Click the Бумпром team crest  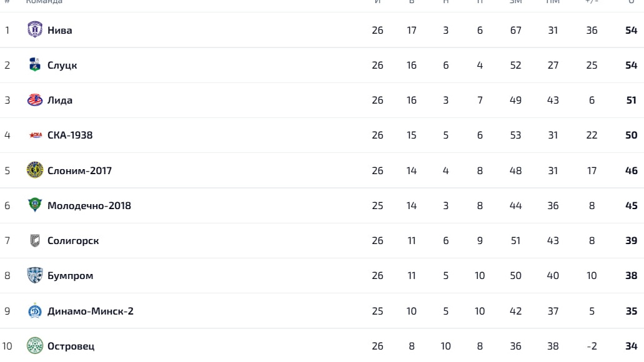35,275
